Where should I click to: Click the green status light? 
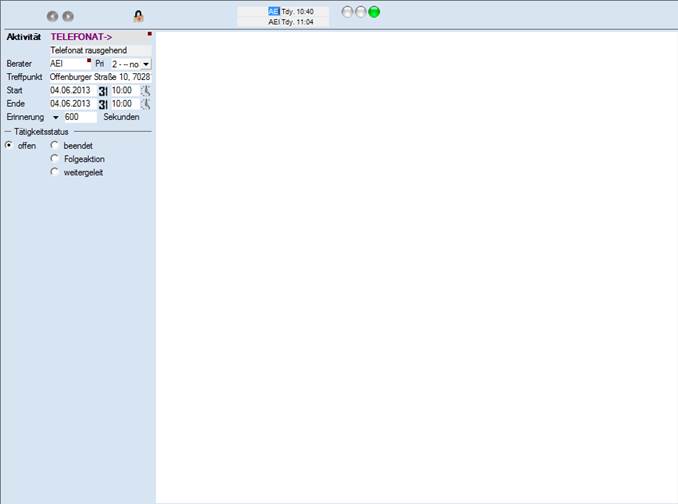click(x=374, y=12)
